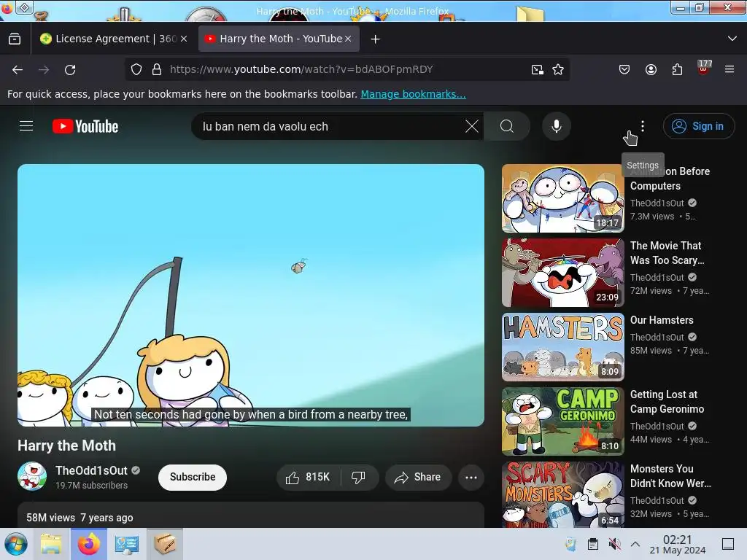Dislike the video
Screen dimensions: 747x560
tap(359, 477)
